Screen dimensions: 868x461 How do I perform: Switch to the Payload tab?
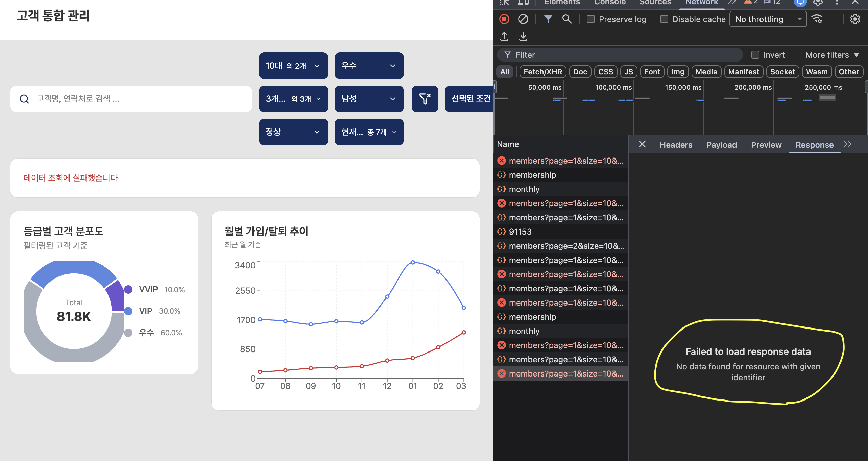722,145
